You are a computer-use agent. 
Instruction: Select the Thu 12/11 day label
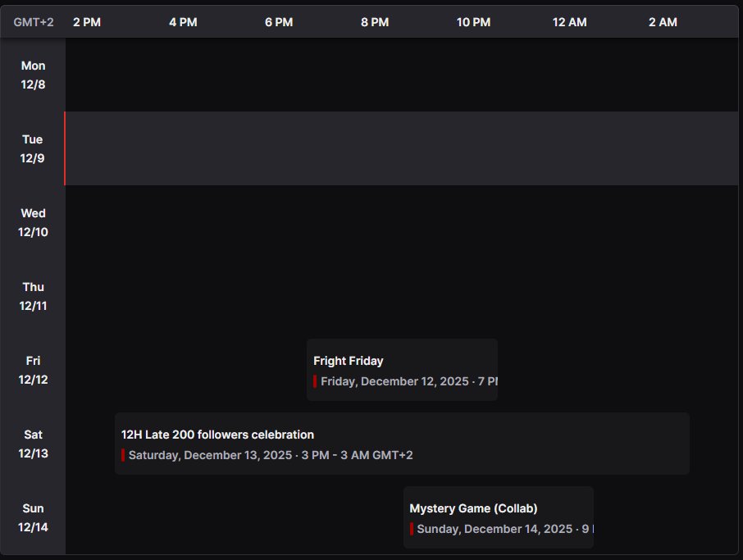pos(33,296)
